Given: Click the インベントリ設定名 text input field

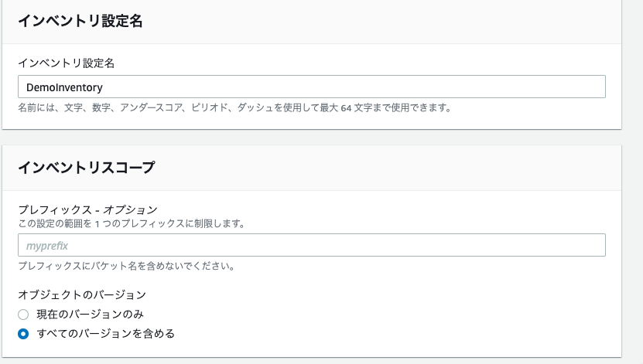Looking at the screenshot, I should pos(312,87).
